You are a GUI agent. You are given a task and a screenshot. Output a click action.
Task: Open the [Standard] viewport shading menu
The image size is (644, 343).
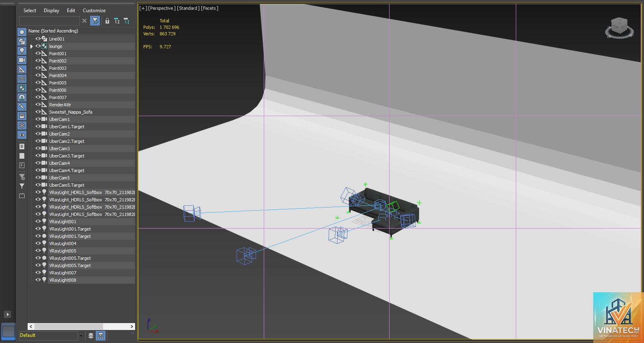pyautogui.click(x=188, y=8)
